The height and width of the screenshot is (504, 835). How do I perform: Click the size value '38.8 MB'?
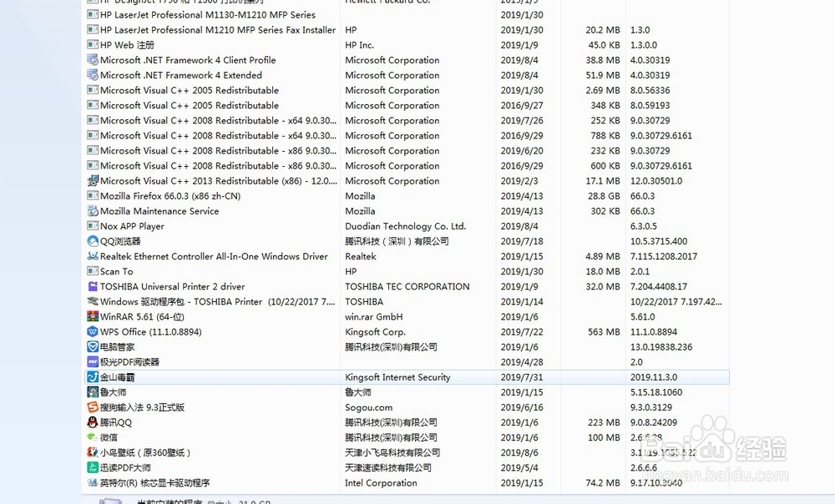tap(603, 60)
